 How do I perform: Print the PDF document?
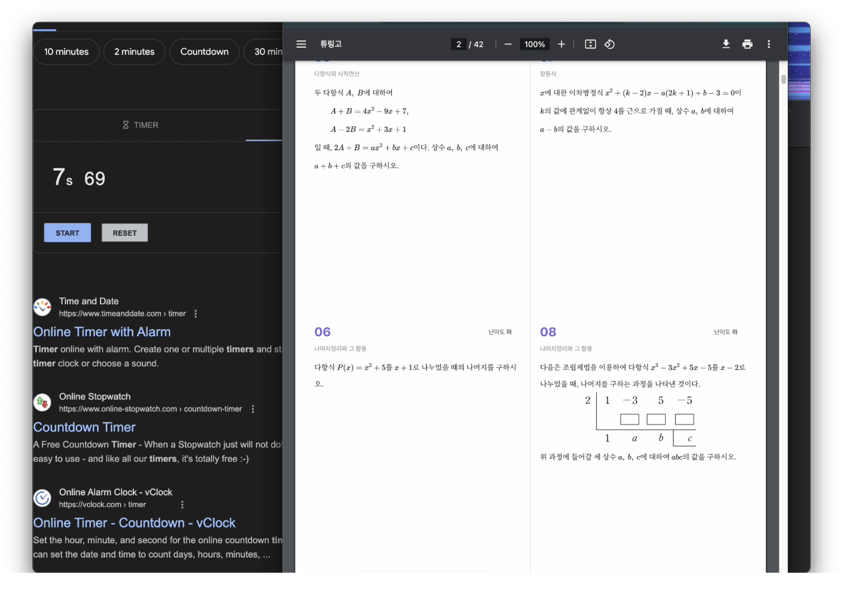pyautogui.click(x=747, y=44)
